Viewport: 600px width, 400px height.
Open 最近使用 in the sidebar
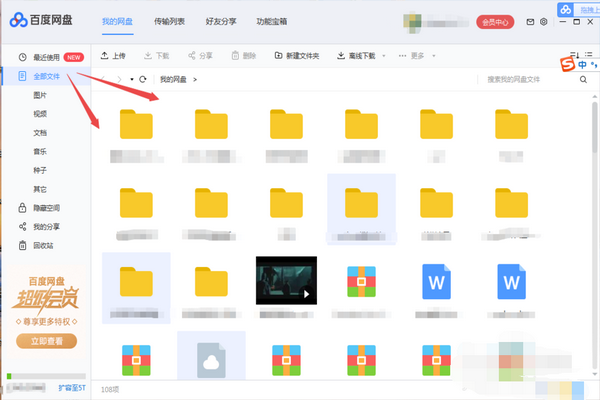tap(46, 57)
